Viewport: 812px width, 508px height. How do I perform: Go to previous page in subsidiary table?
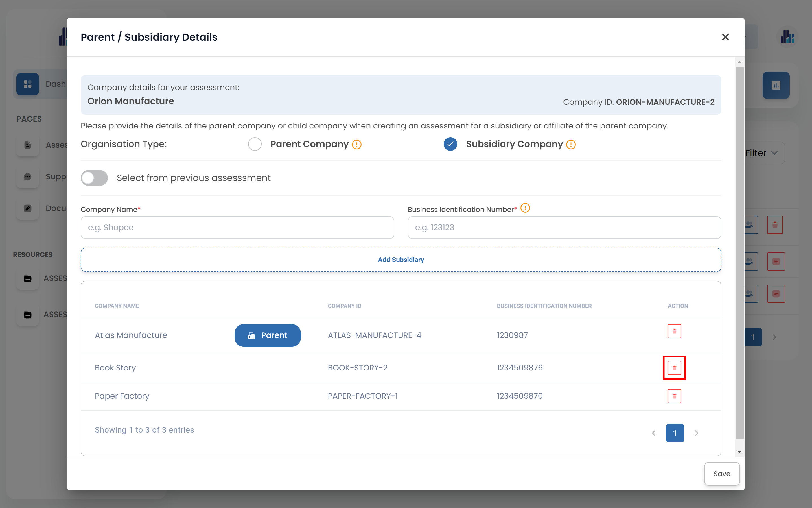(x=653, y=433)
